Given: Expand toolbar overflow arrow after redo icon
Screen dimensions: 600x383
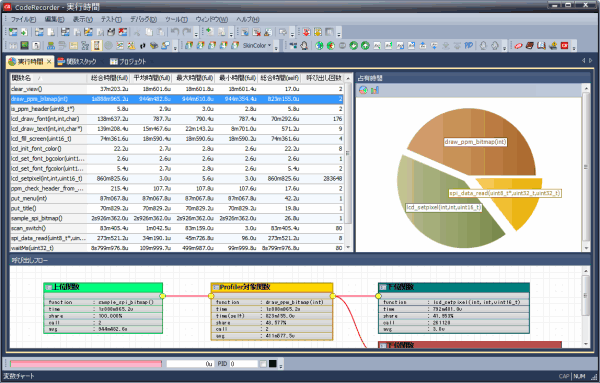Looking at the screenshot, I should [196, 34].
